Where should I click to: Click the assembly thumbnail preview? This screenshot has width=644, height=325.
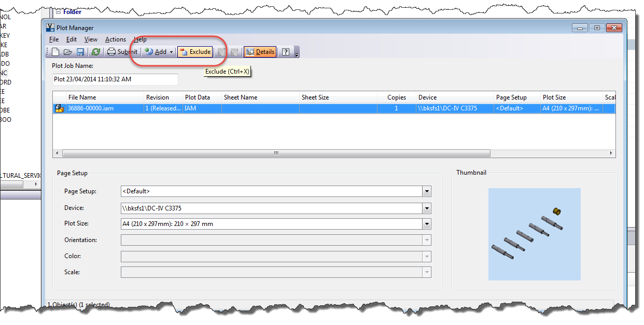click(x=534, y=234)
